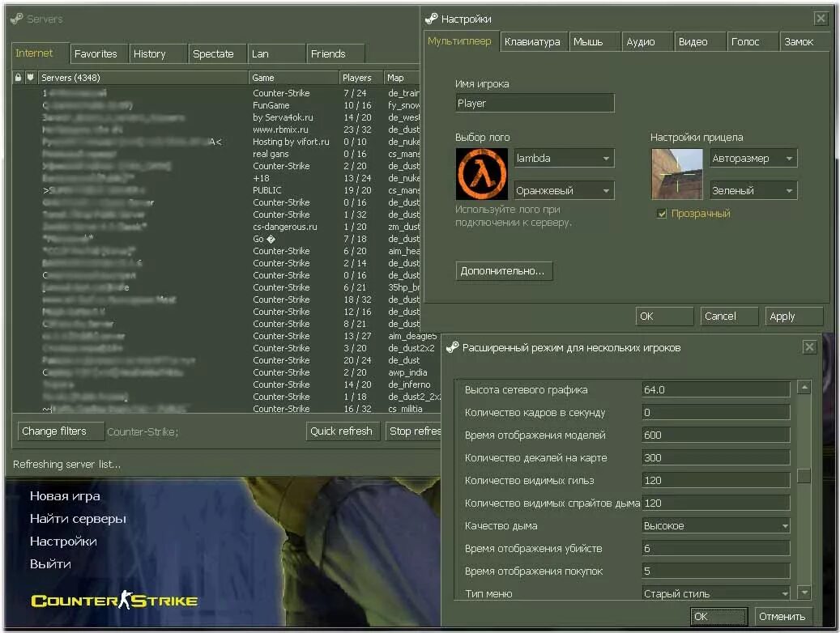The width and height of the screenshot is (840, 633).
Task: Select the server row with game cs-dangerous.ru
Action: tap(216, 227)
